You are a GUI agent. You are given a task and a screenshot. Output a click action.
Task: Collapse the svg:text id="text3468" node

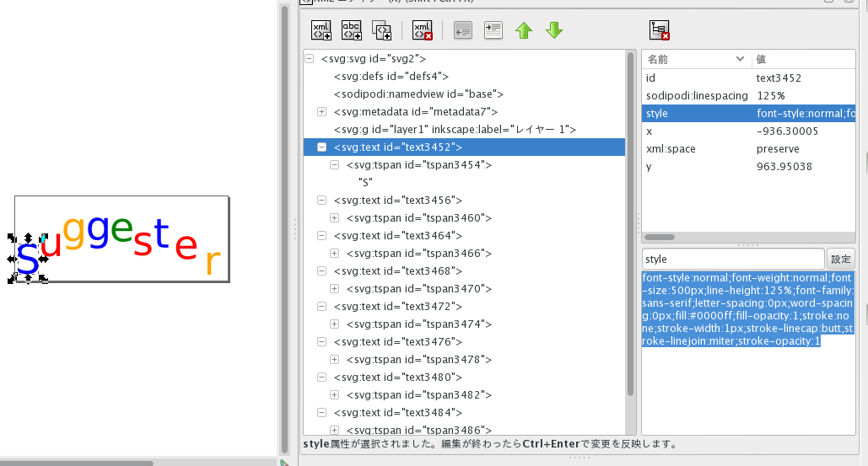coord(321,270)
